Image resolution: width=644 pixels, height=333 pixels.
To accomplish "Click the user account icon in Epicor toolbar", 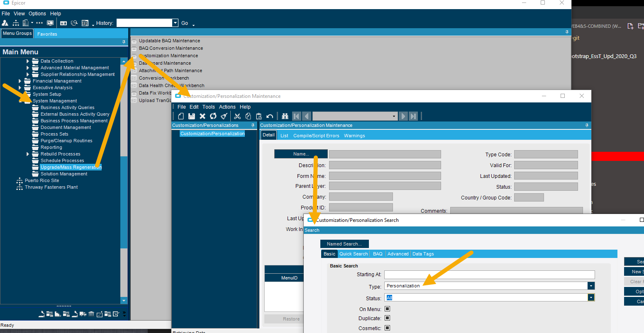I will click(x=5, y=23).
